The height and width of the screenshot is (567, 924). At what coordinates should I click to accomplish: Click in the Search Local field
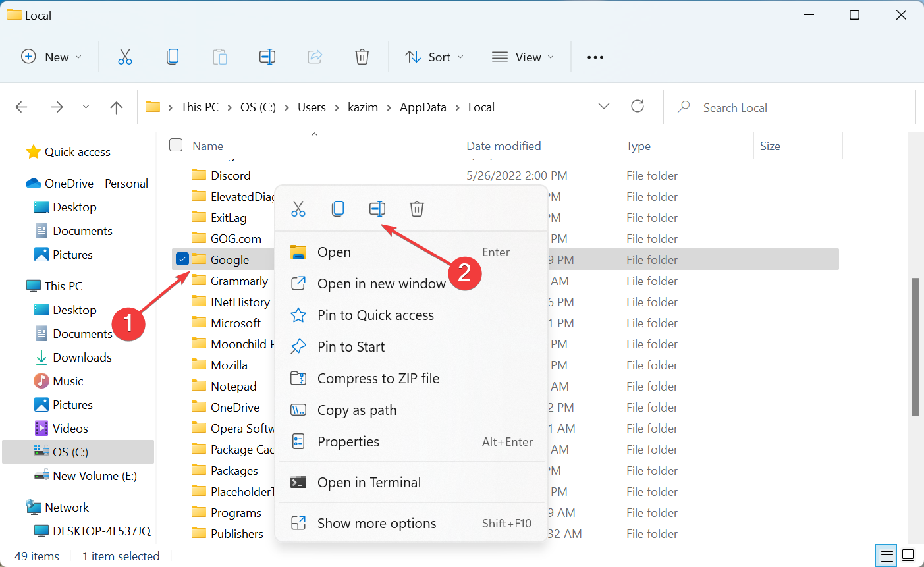[789, 107]
